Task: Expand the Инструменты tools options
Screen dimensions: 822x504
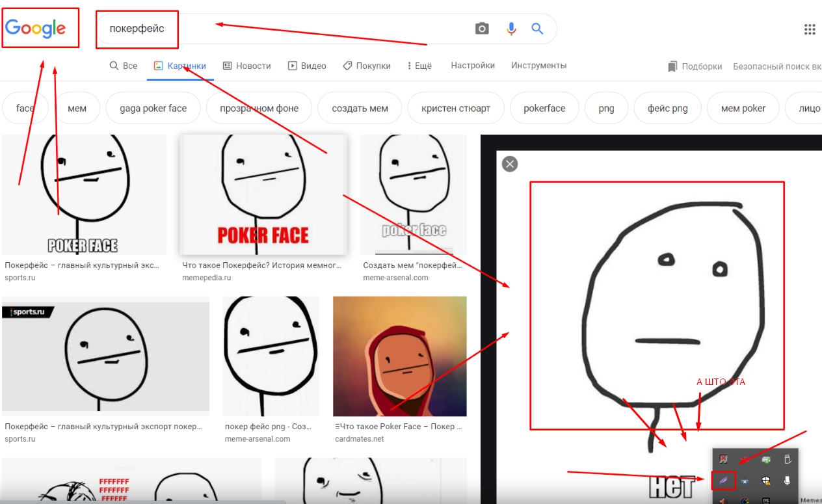Action: [x=538, y=66]
